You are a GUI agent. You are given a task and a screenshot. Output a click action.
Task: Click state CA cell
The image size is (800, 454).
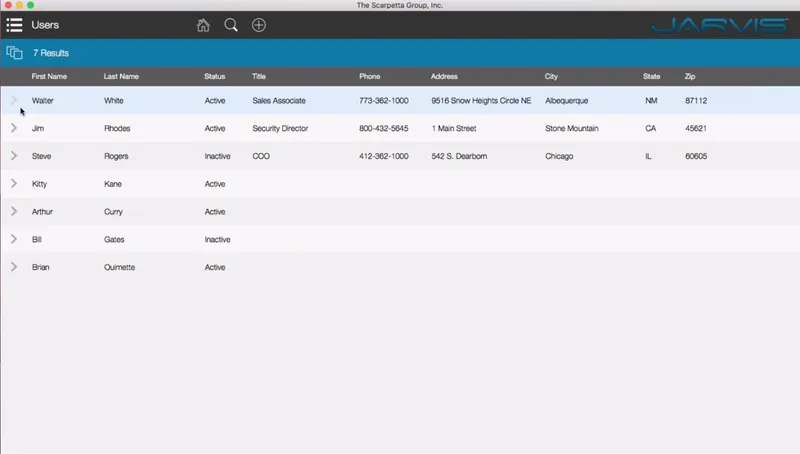651,128
